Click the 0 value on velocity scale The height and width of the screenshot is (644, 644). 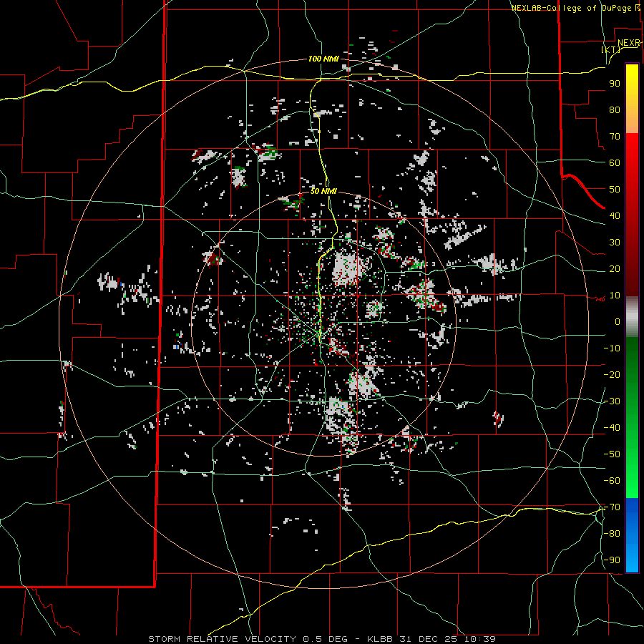point(618,322)
